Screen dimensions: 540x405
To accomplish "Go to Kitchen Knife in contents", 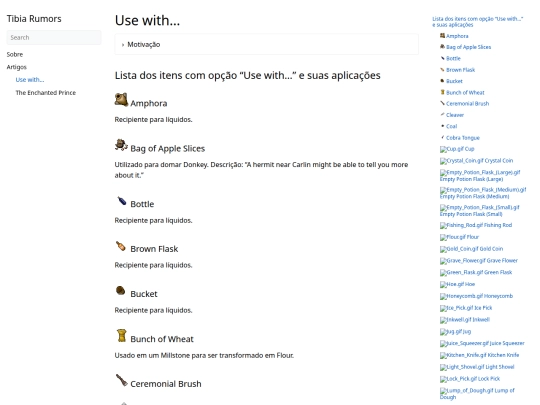I will tap(479, 355).
